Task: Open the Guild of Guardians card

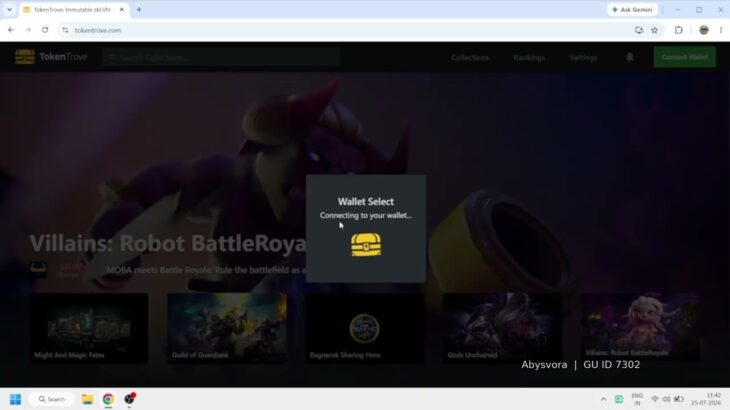Action: (x=227, y=328)
